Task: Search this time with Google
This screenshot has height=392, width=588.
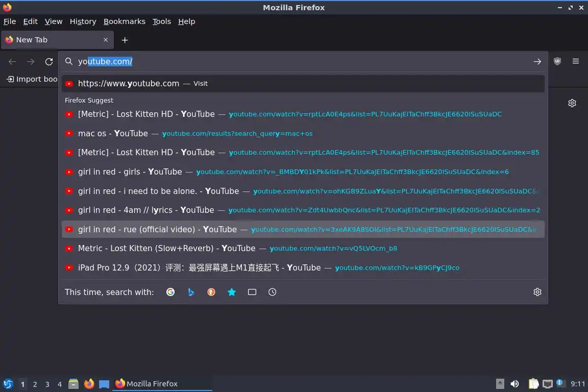Action: 170,292
